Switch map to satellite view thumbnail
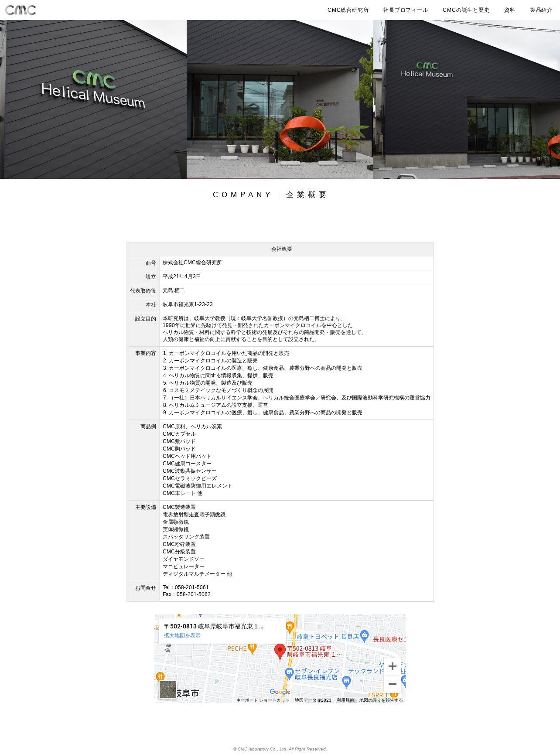Viewport: 560px width, 754px height. (167, 689)
